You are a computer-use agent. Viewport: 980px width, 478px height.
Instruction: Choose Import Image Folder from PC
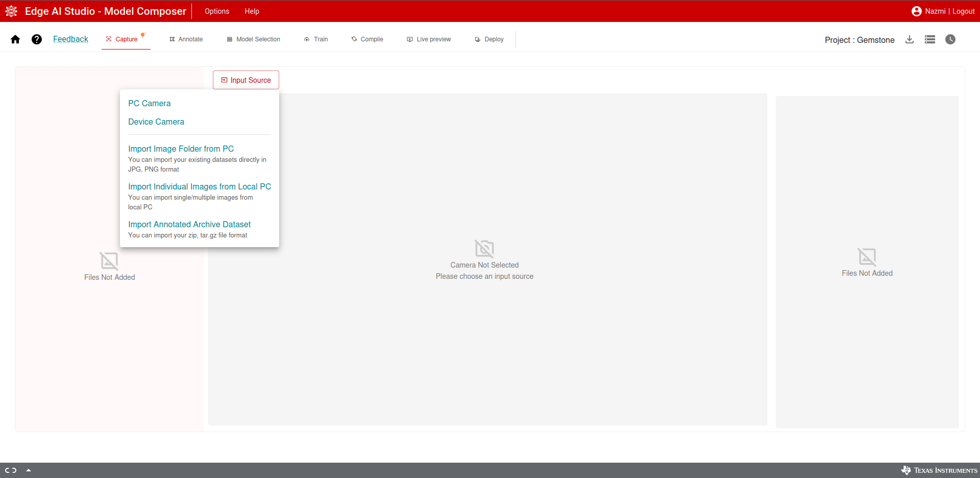click(181, 149)
